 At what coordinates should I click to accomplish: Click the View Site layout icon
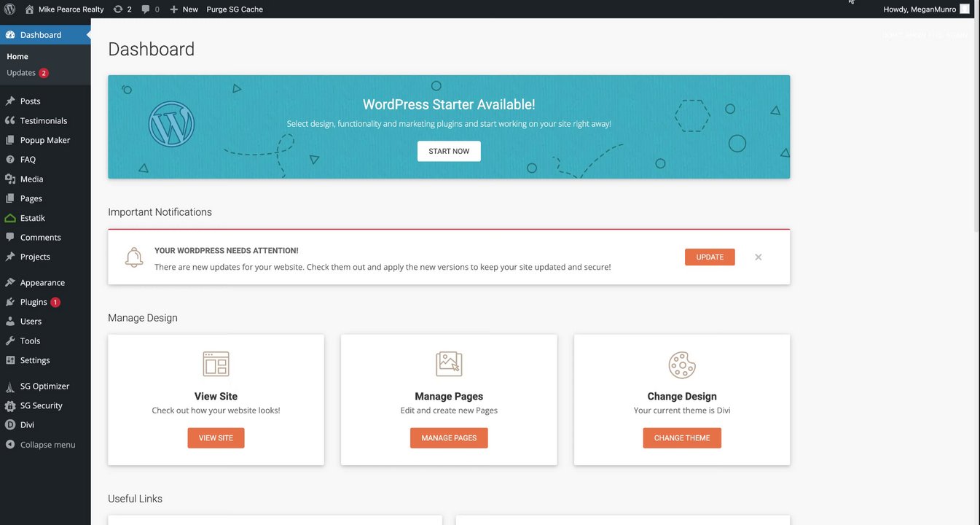click(x=216, y=364)
